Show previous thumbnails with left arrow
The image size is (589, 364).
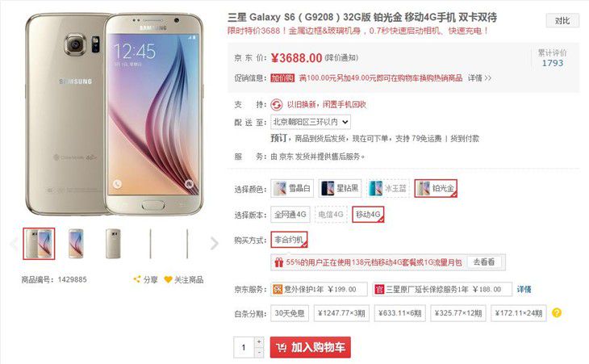pos(14,244)
